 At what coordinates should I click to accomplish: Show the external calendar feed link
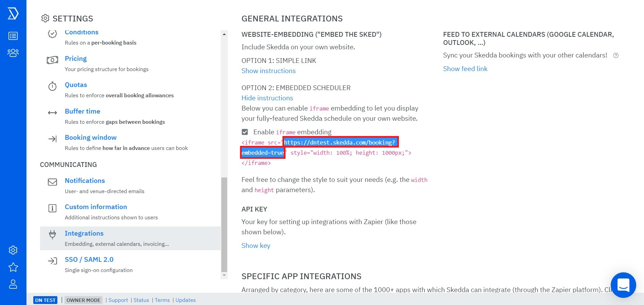[x=465, y=69]
